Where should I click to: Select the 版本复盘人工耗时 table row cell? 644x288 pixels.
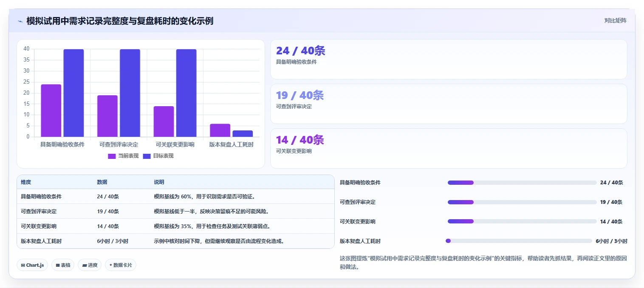click(41, 241)
